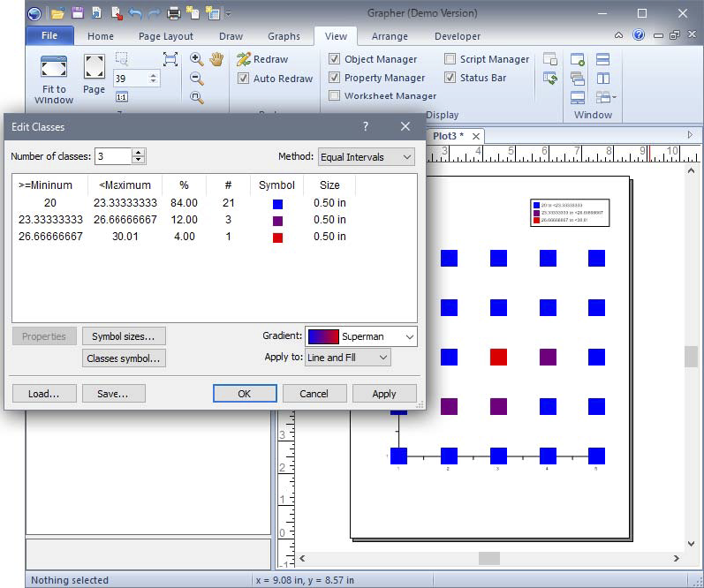Click the Zoom Rectangle magnifier icon

click(x=196, y=97)
